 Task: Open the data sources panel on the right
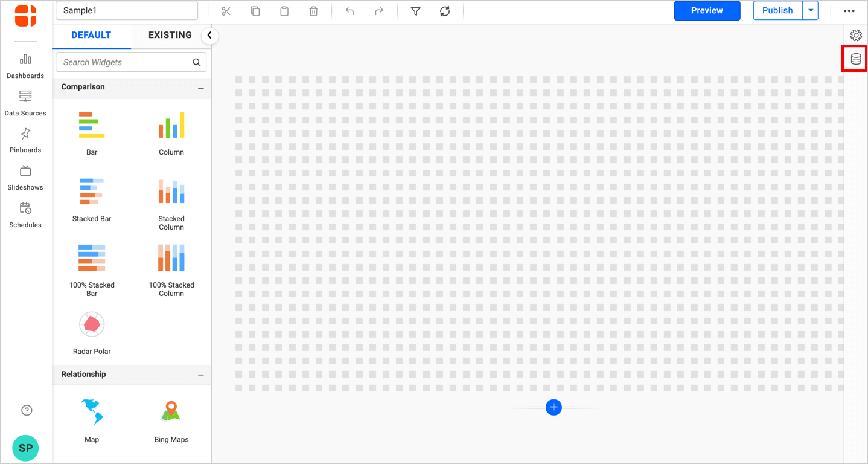(855, 59)
